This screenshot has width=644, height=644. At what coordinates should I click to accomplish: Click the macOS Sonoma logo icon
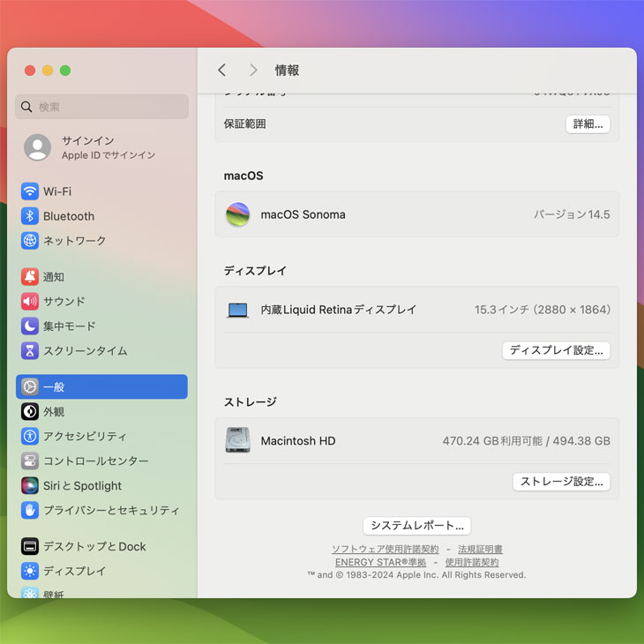point(238,214)
